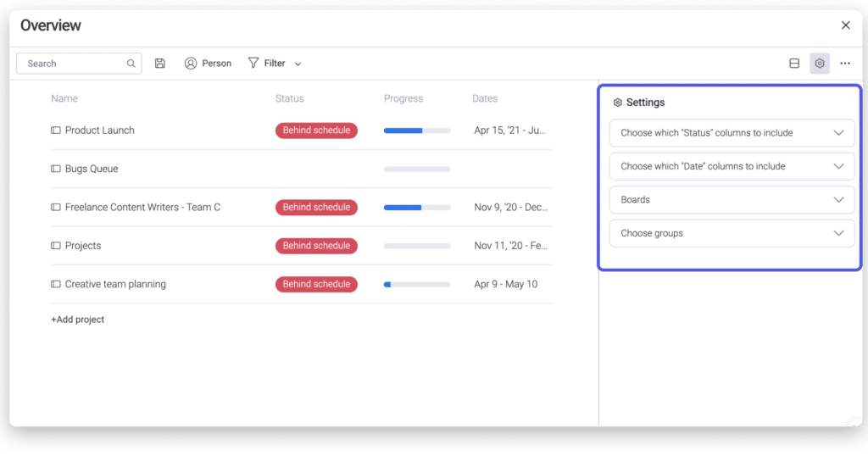This screenshot has width=868, height=456.
Task: Click the date 'Nov 9, '20 - Dec...'
Action: pyautogui.click(x=511, y=207)
